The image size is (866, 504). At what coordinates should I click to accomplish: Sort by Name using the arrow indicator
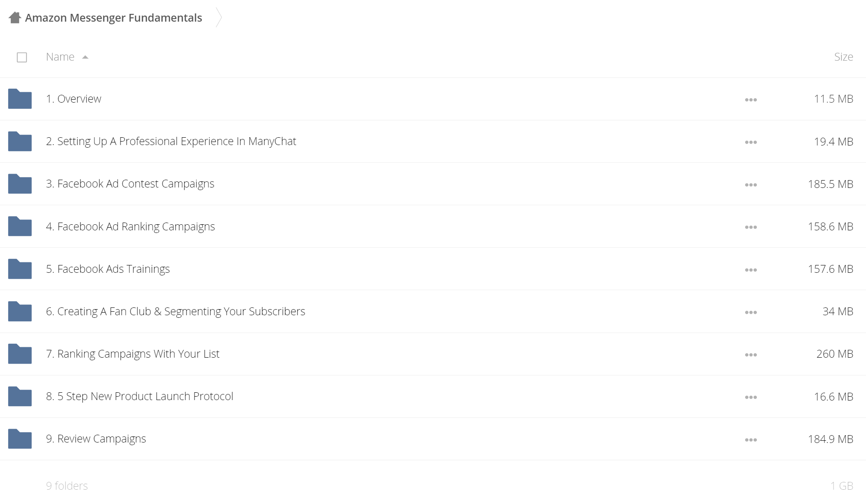coord(85,57)
